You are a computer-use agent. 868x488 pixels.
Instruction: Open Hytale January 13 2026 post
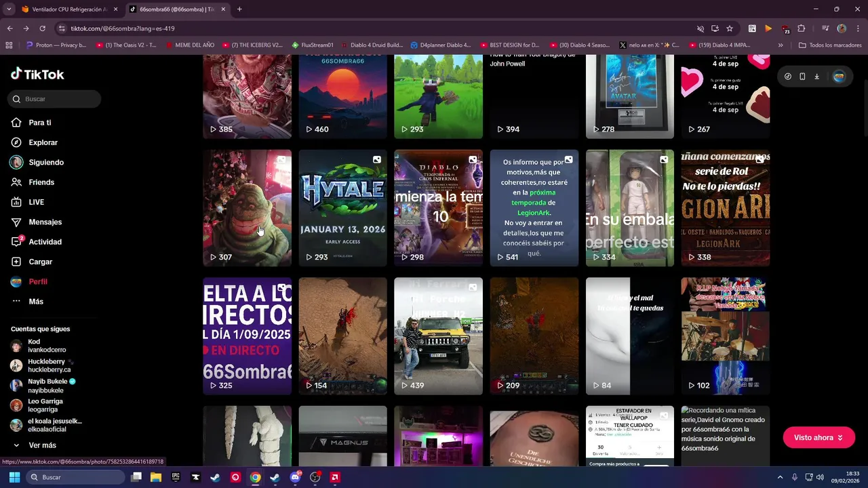(x=342, y=208)
